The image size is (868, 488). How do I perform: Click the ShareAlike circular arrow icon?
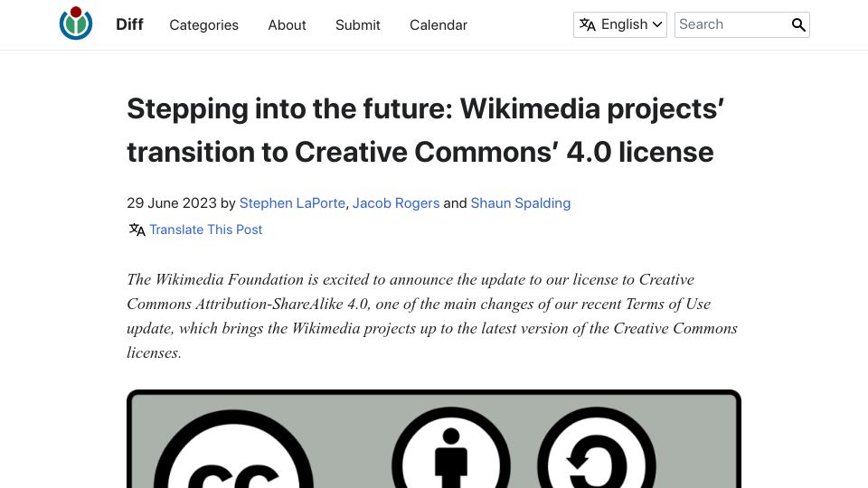(x=597, y=447)
